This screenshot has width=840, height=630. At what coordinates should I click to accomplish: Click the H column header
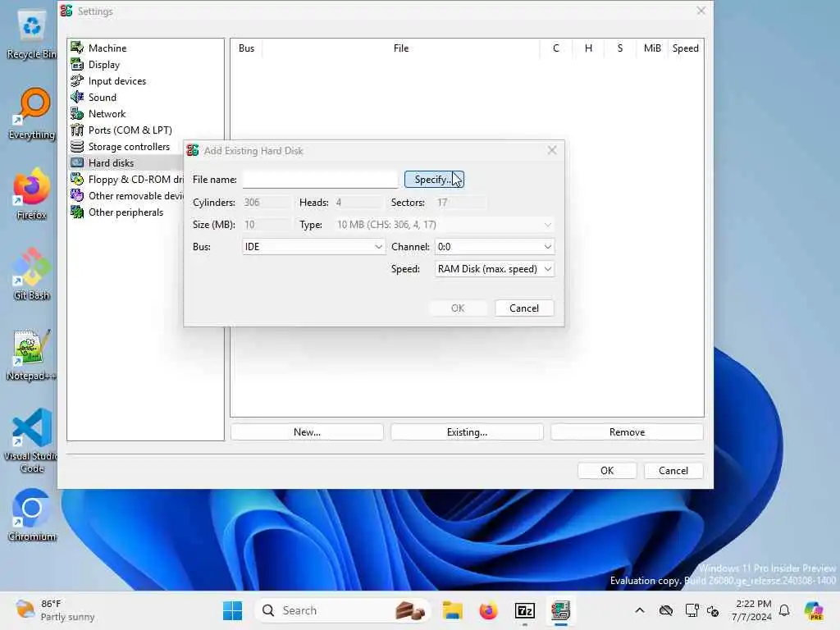click(x=588, y=48)
